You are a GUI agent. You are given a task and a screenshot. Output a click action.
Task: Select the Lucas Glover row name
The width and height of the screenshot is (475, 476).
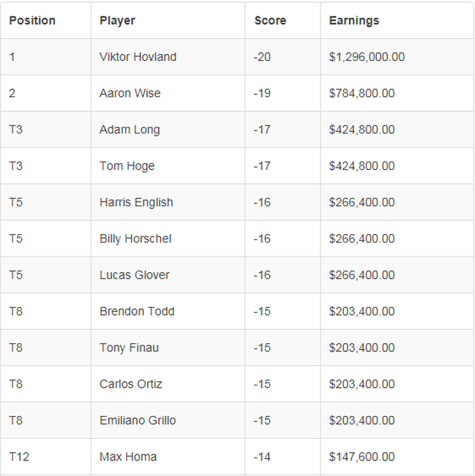134,275
